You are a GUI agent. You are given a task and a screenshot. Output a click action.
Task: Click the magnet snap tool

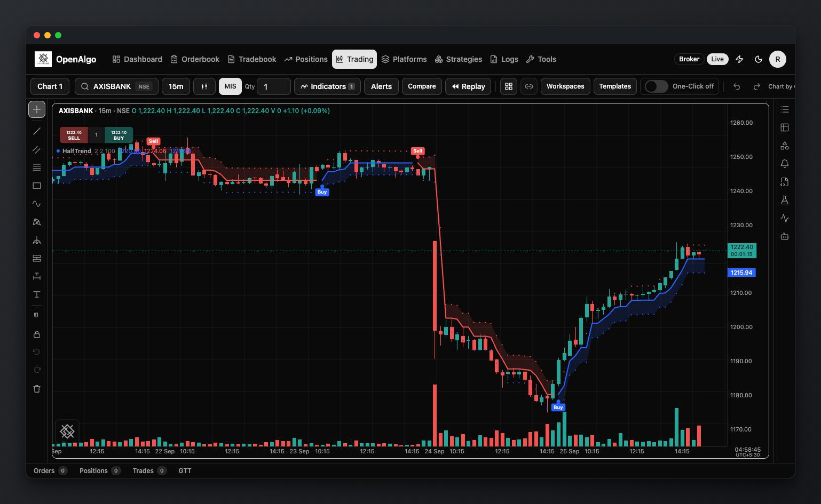37,315
